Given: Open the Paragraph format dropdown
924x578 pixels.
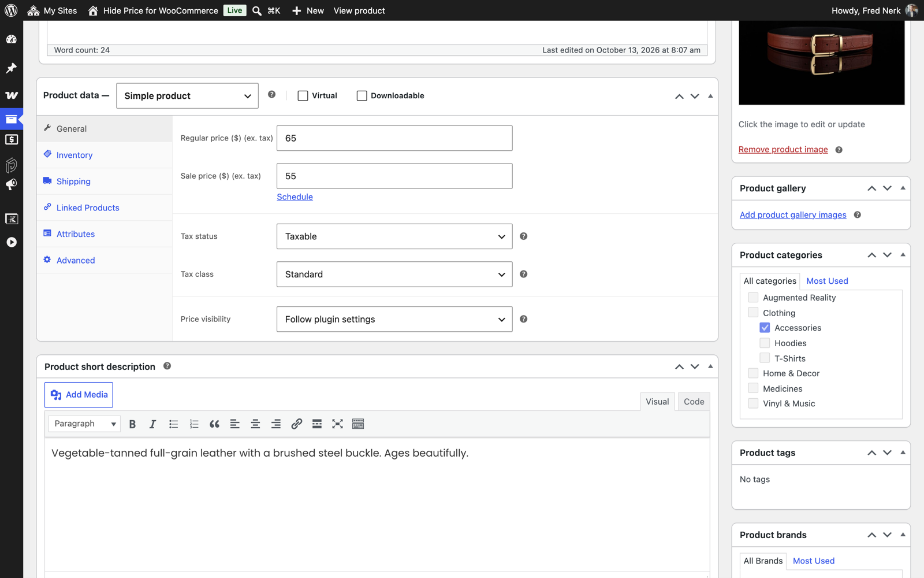Looking at the screenshot, I should point(84,424).
